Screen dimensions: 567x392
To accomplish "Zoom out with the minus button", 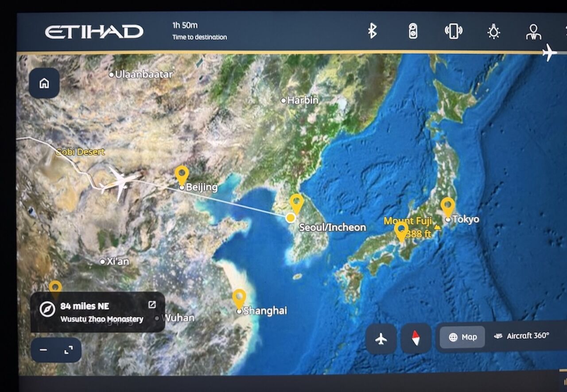I will (x=43, y=350).
